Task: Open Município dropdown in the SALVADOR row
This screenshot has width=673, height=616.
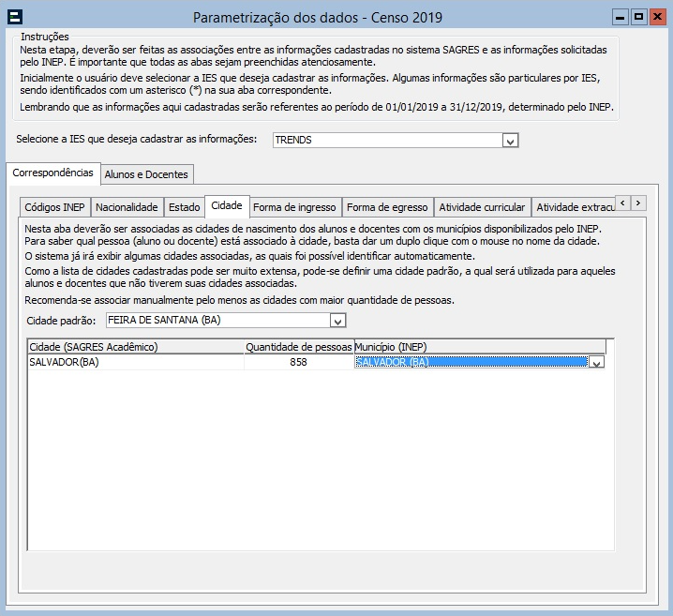Action: coord(595,363)
